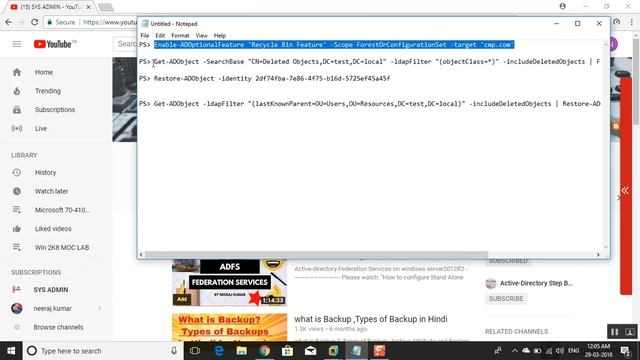
Task: Open History in the Library section
Action: (45, 173)
